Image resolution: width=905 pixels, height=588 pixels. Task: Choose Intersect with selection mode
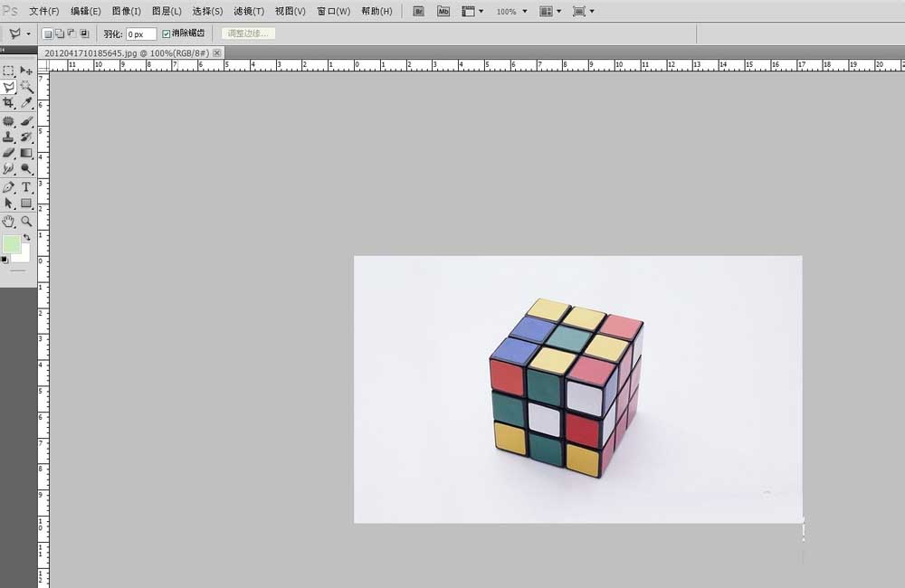[84, 34]
